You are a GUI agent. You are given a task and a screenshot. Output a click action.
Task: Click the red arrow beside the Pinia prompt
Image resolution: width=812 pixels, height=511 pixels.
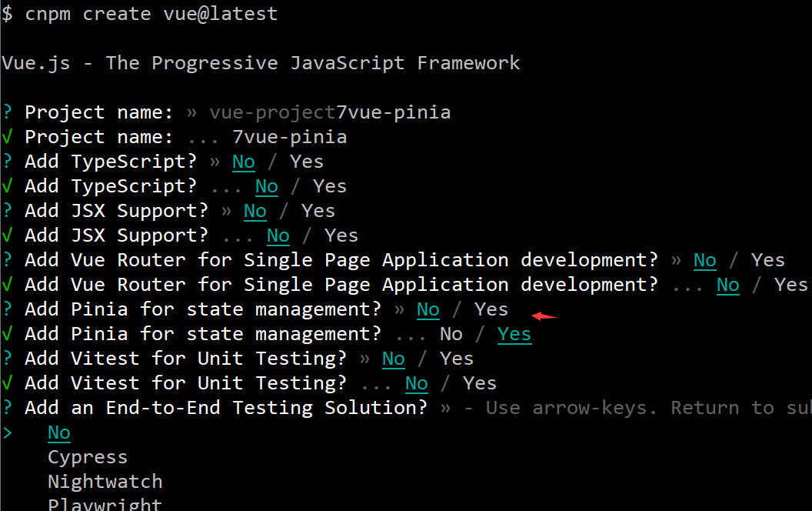coord(544,316)
